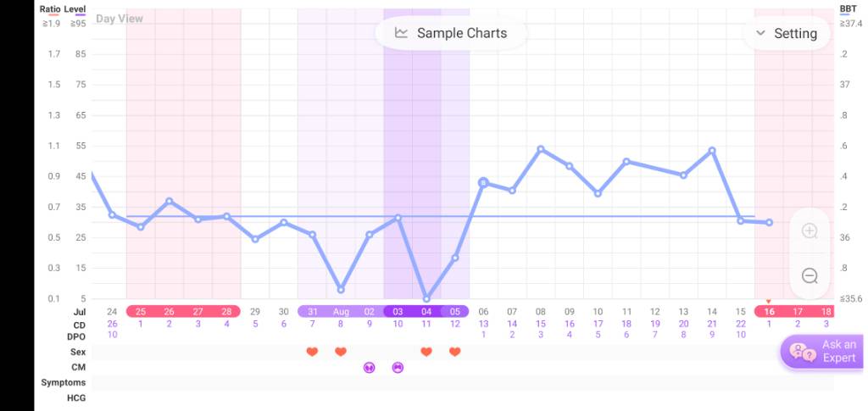868x411 pixels.
Task: Tap the CM icon under Aug 02
Action: pos(369,367)
